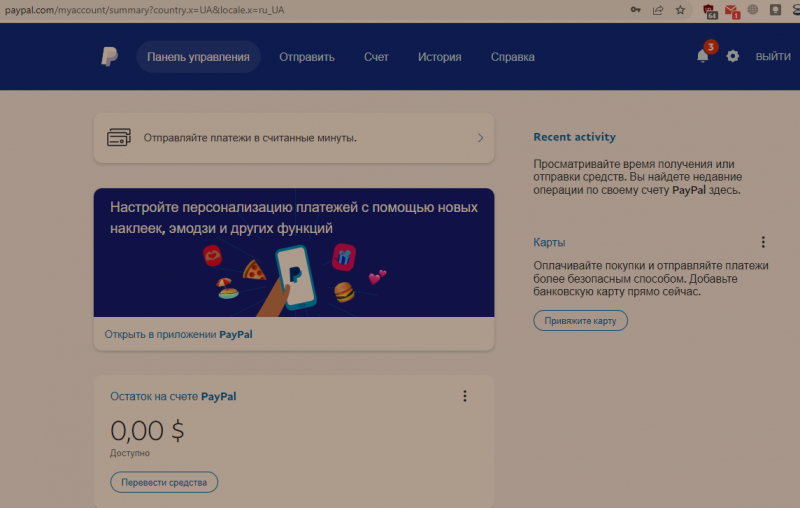
Task: Bookmark this page with the star icon
Action: pyautogui.click(x=681, y=10)
